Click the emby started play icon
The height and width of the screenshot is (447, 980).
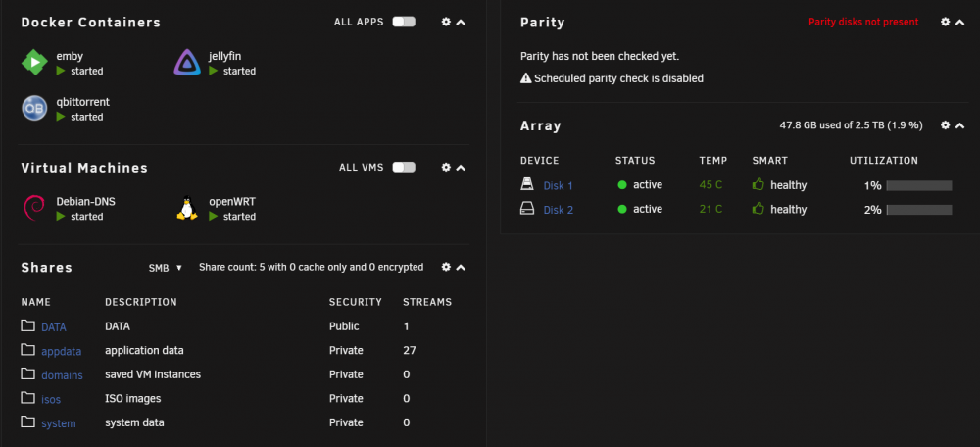[61, 71]
